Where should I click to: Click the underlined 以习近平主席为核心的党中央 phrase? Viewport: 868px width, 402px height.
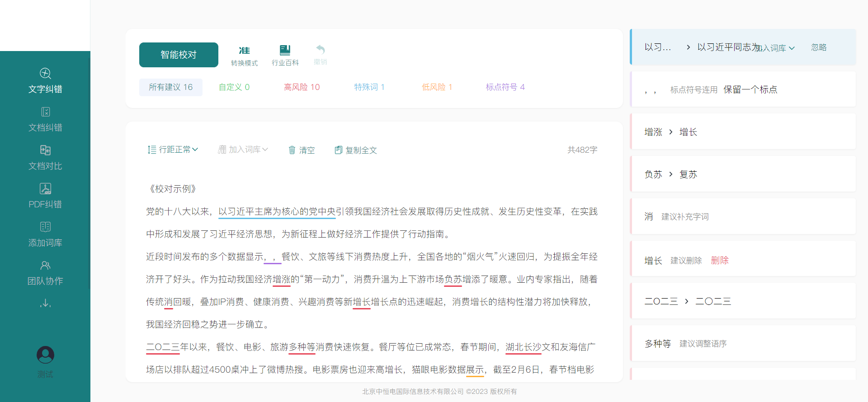coord(277,211)
